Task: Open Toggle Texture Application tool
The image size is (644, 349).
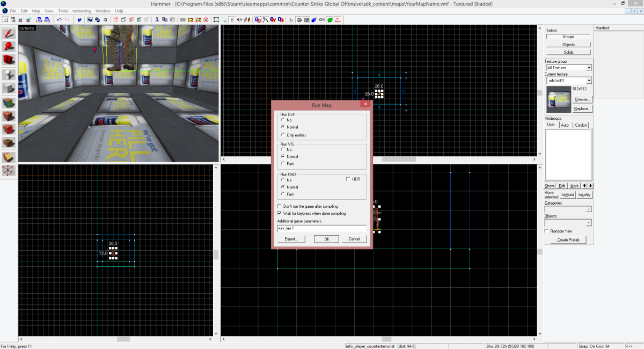Action: pos(9,102)
